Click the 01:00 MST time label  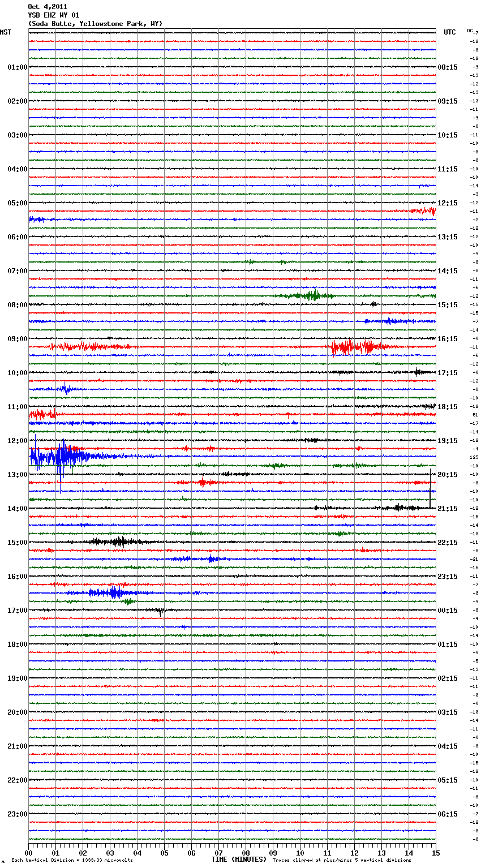click(17, 67)
